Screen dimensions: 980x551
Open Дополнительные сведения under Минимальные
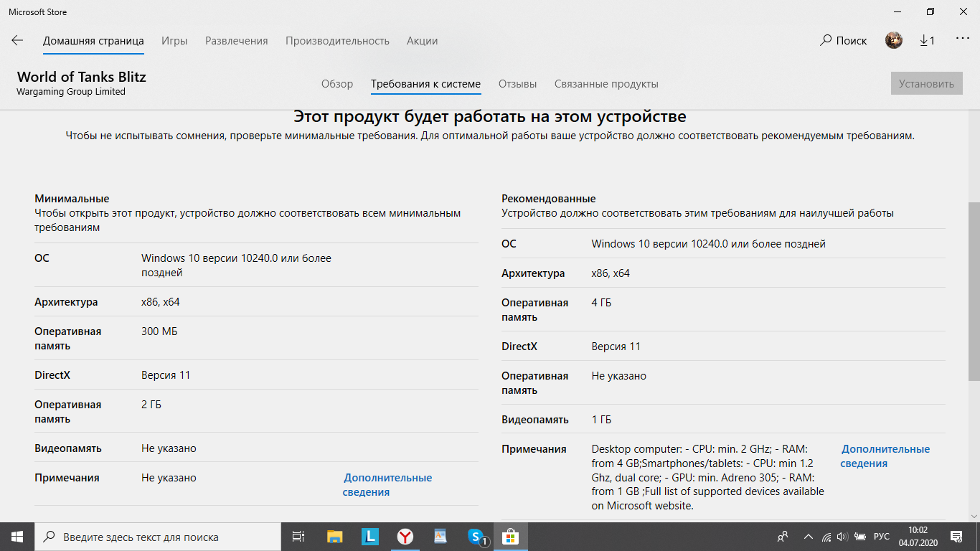(387, 485)
